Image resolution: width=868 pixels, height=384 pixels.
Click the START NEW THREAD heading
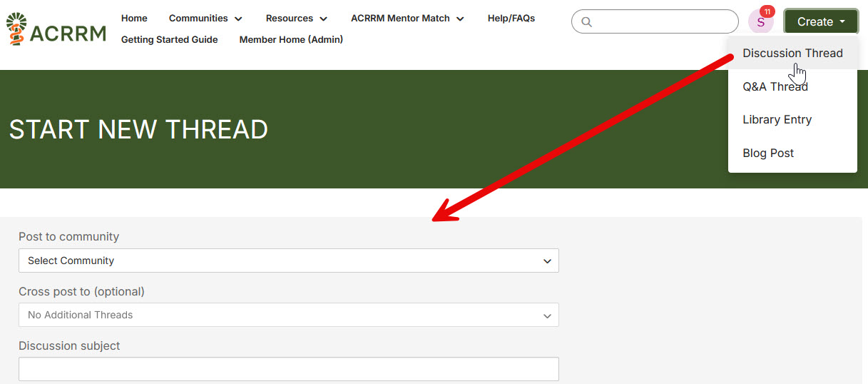(x=138, y=129)
